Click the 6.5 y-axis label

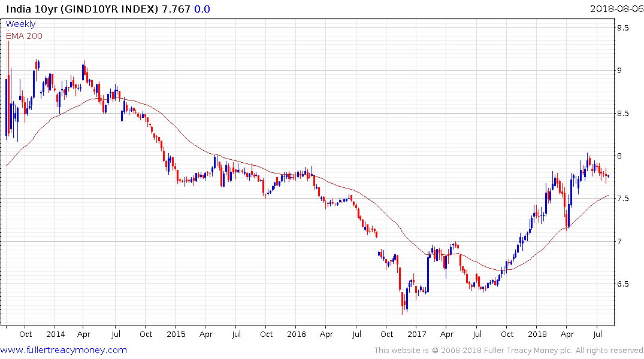pos(622,284)
